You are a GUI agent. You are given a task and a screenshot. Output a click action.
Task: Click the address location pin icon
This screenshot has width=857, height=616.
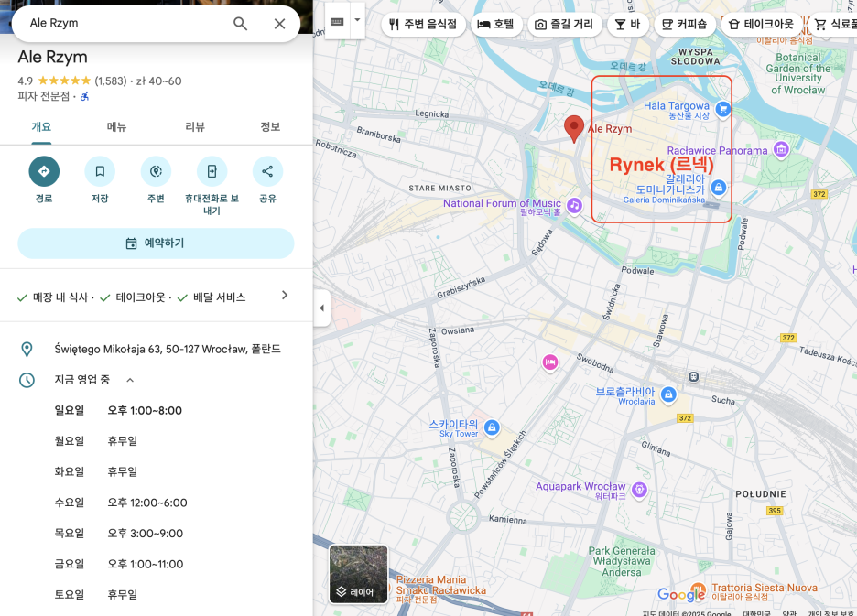[x=27, y=350]
